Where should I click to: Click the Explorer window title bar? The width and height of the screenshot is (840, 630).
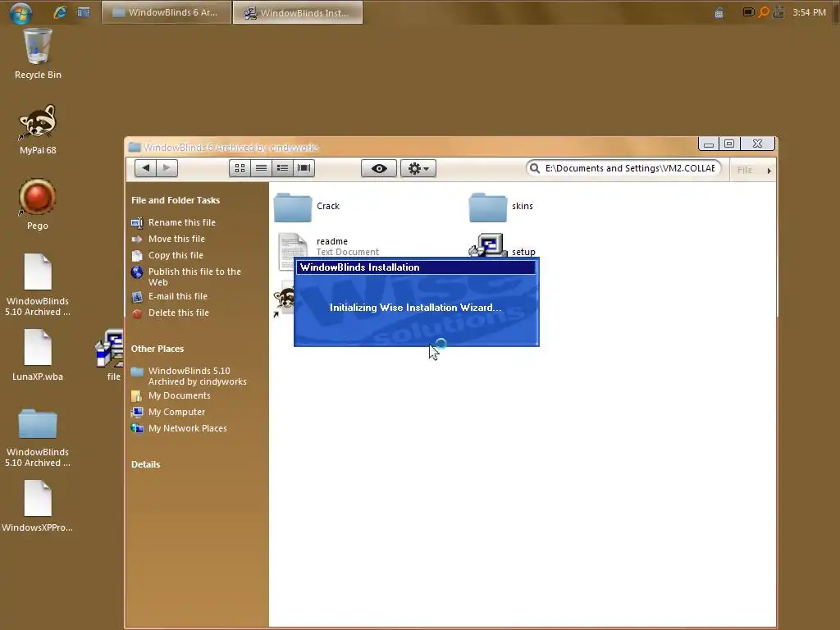tap(410, 147)
